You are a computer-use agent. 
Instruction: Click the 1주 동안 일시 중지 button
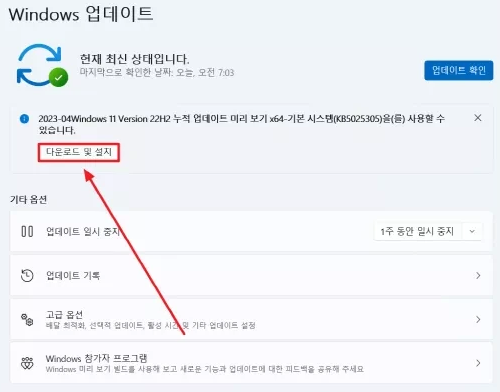(417, 231)
